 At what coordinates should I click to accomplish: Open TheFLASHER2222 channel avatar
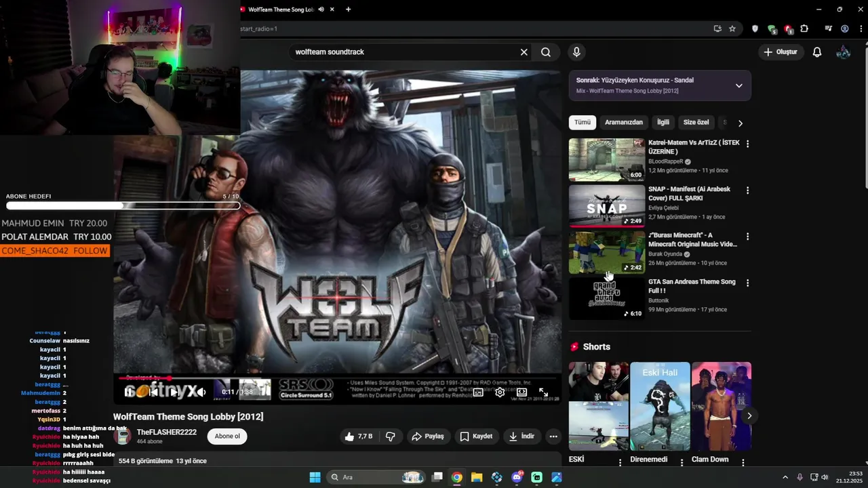coord(123,436)
